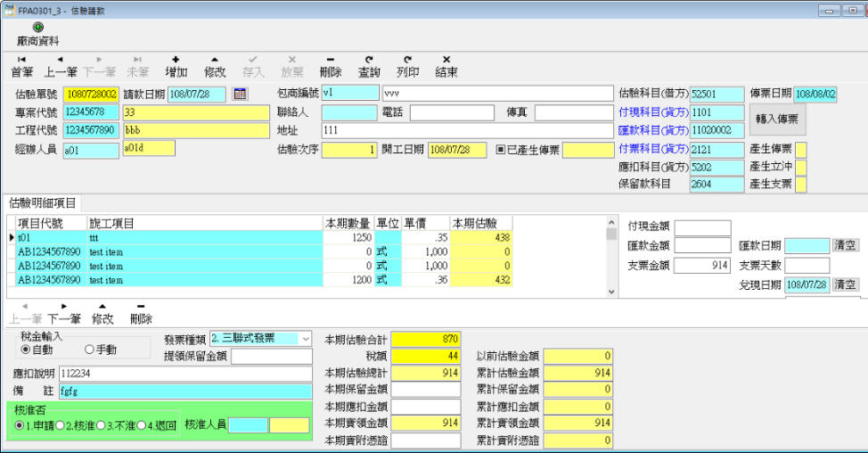Open 查詢 search function
This screenshot has height=453, width=868.
tap(369, 67)
